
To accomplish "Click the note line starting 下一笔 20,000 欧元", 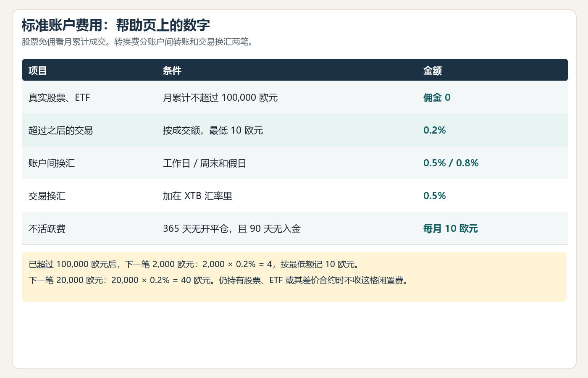I will pos(219,280).
